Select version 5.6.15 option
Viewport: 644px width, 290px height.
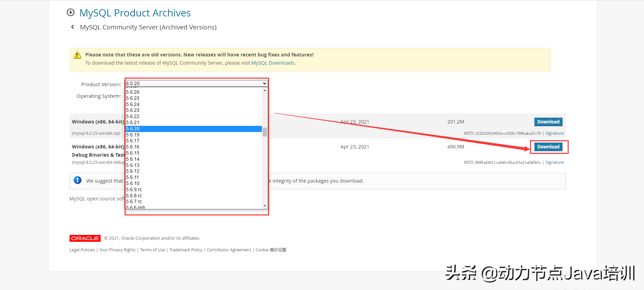click(x=193, y=153)
